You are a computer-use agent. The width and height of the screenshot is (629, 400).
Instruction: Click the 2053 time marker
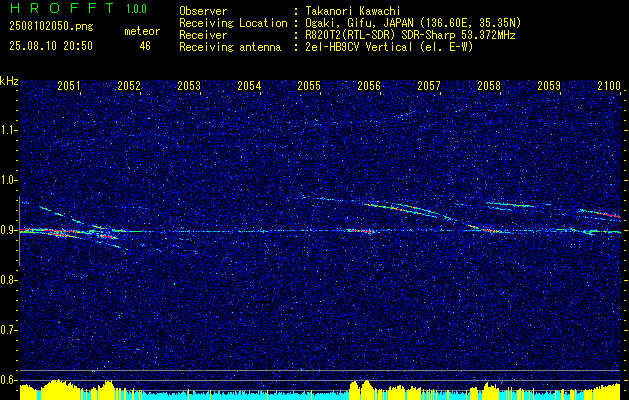(189, 86)
